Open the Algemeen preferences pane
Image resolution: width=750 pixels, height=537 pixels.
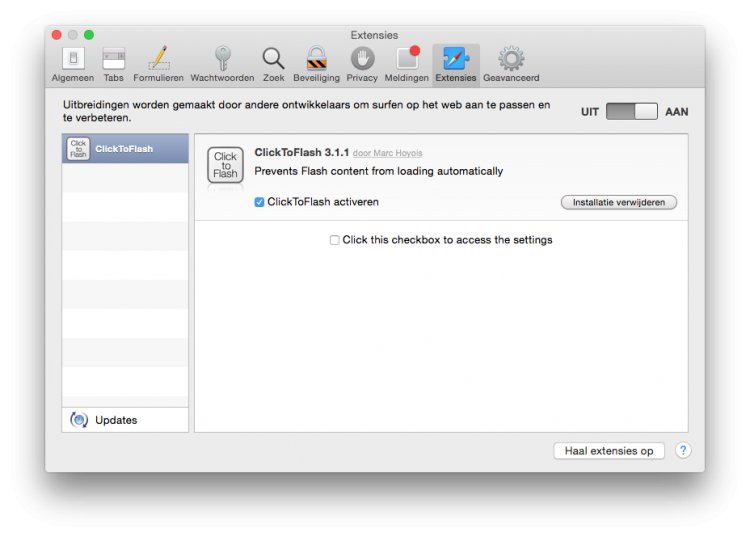click(x=73, y=65)
